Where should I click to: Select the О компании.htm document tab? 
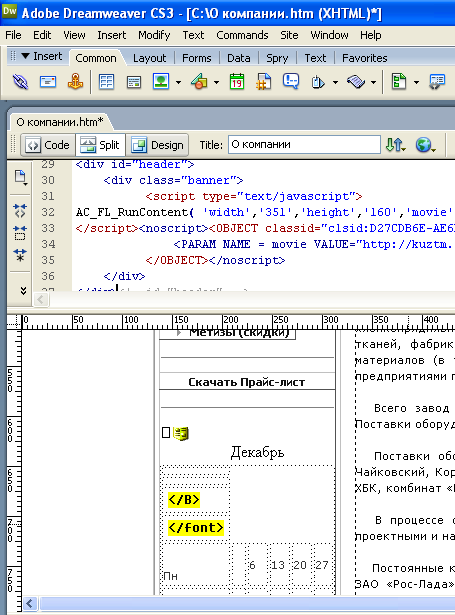tap(60, 122)
